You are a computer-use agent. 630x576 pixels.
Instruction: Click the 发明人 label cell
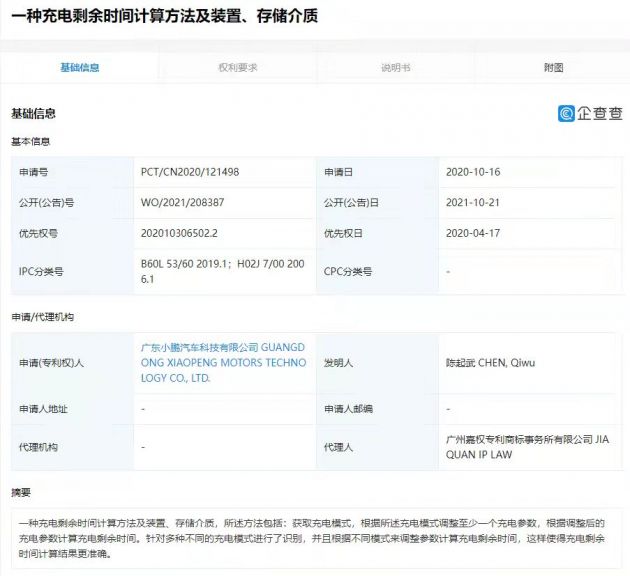click(x=377, y=363)
